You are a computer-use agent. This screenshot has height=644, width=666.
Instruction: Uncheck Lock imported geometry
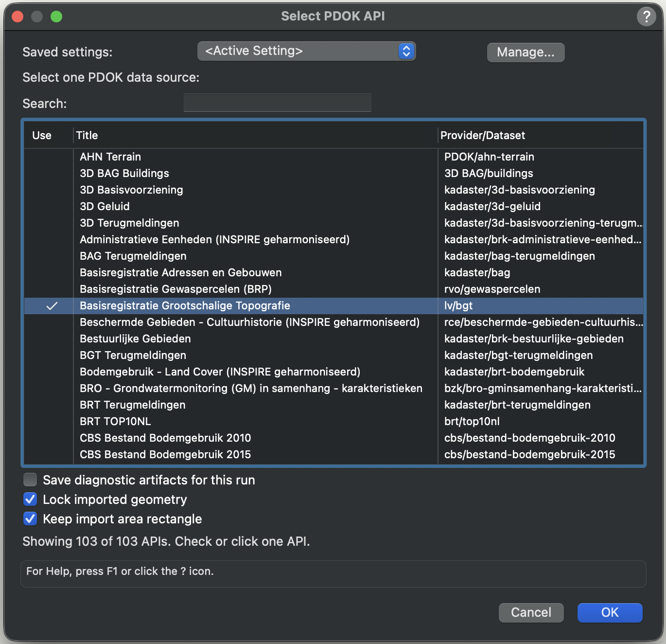click(x=30, y=499)
